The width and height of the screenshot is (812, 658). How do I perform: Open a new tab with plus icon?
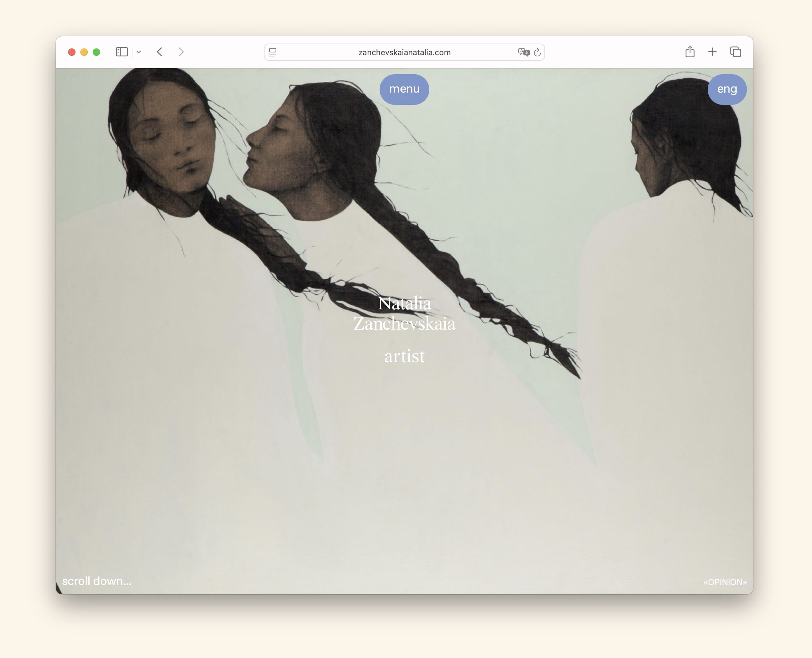pos(712,52)
